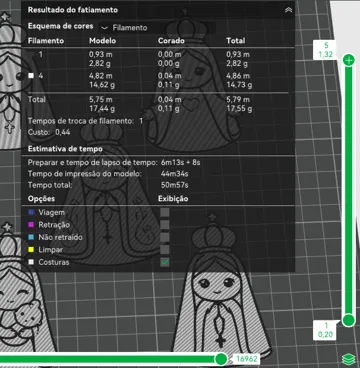360x368 pixels.
Task: Click the Limpar yellow color swatch
Action: 31,250
